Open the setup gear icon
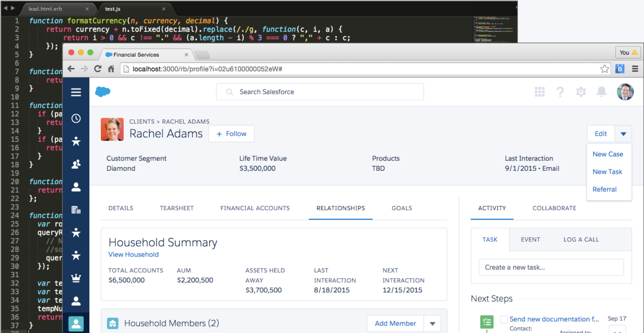The image size is (644, 333). pyautogui.click(x=581, y=92)
